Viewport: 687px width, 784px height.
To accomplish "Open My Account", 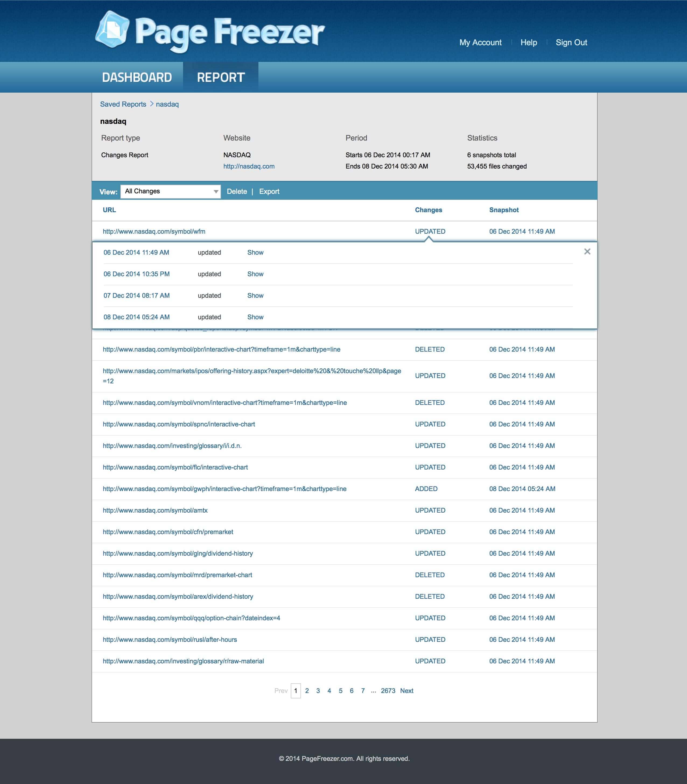I will tap(480, 43).
